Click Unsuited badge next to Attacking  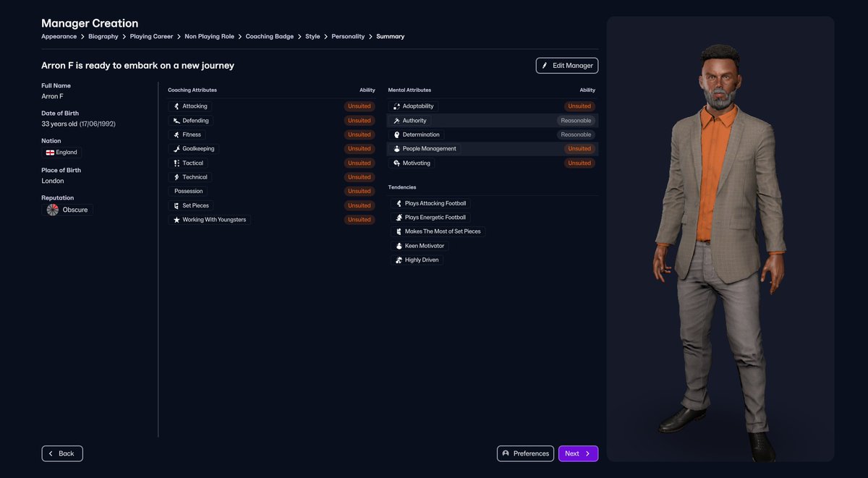click(359, 106)
